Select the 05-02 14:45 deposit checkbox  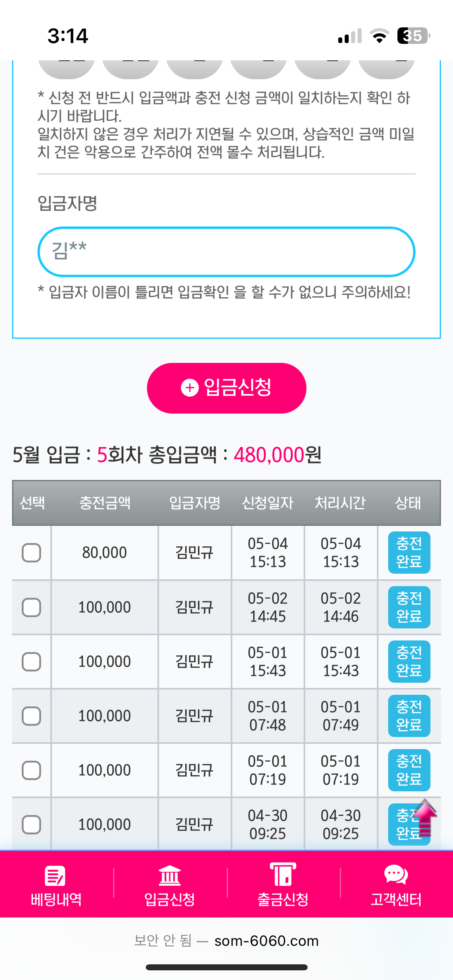[31, 607]
